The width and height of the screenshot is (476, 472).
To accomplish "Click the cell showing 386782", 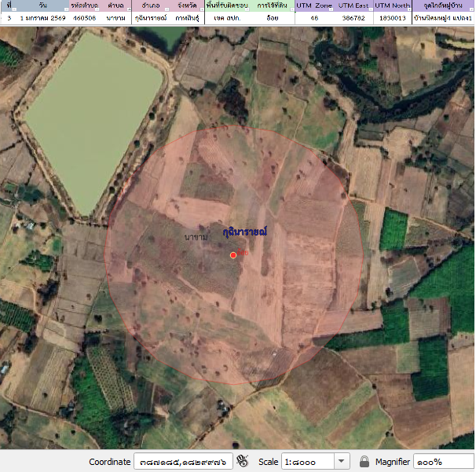I will coord(353,16).
